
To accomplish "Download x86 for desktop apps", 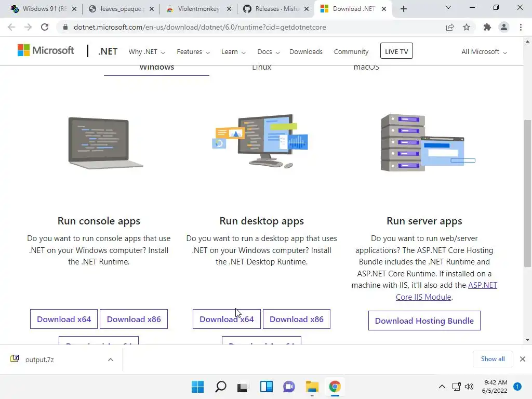I will pos(297,320).
